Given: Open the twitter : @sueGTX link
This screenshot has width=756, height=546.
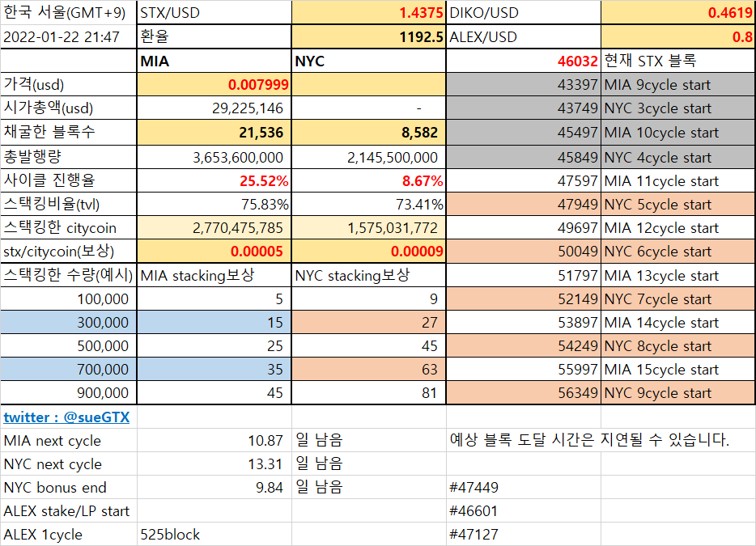Looking at the screenshot, I should click(66, 417).
